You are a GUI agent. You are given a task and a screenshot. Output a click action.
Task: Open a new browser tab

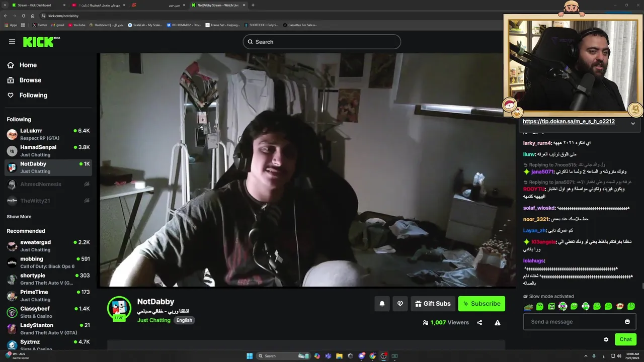click(x=253, y=5)
